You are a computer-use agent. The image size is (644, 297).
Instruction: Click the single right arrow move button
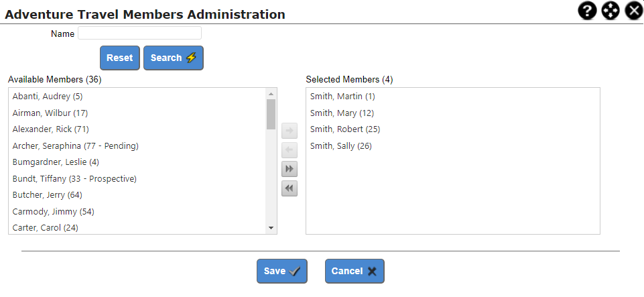click(289, 131)
